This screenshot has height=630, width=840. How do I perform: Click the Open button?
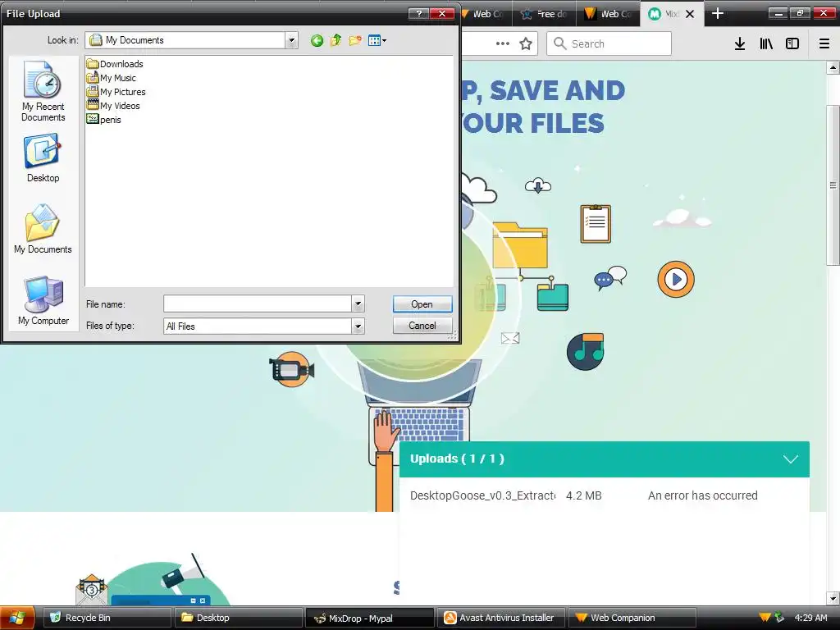point(422,304)
